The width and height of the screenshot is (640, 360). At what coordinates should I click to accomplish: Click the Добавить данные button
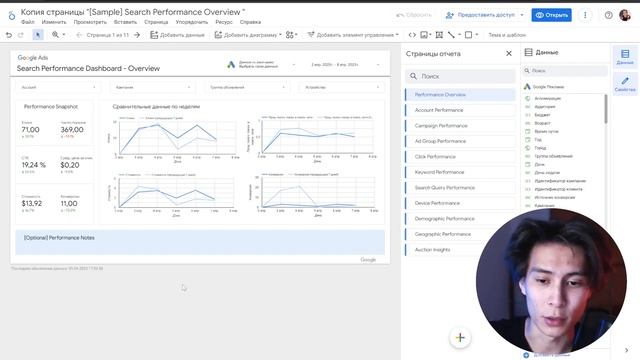click(177, 35)
